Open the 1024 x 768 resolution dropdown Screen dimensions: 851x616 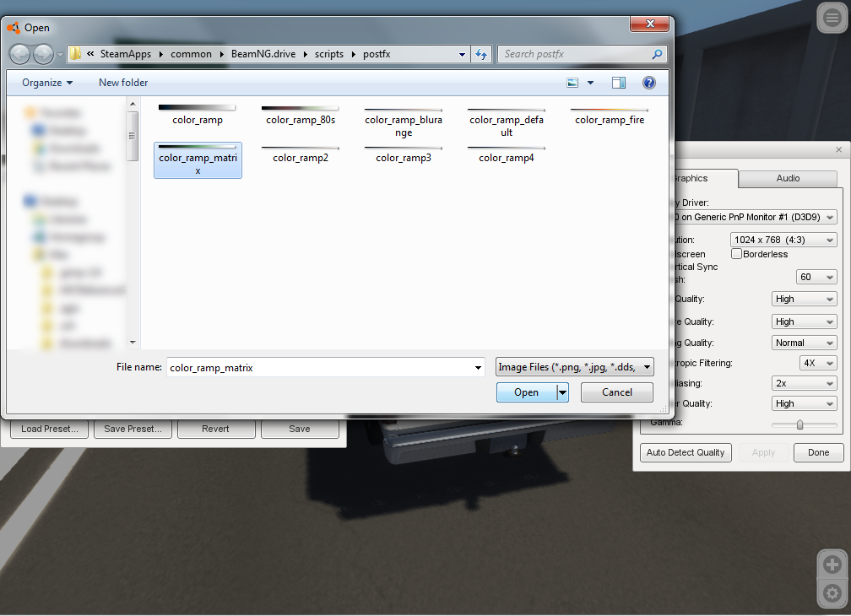pyautogui.click(x=783, y=240)
